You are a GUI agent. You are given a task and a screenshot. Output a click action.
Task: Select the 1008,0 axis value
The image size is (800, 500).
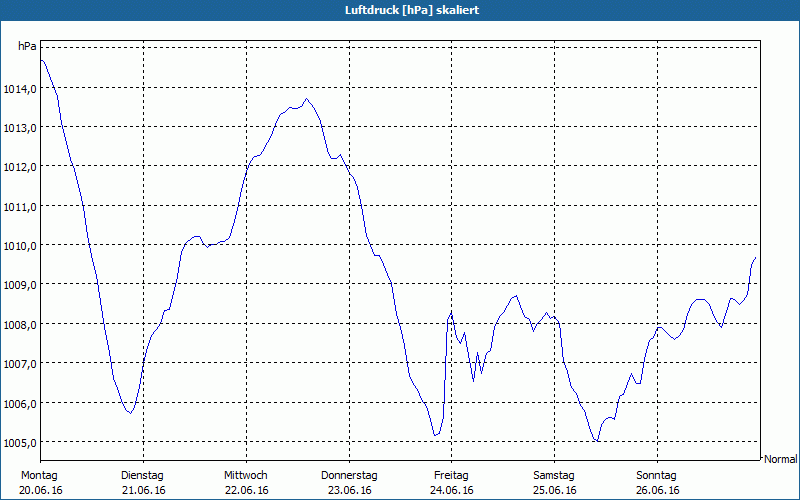20,325
